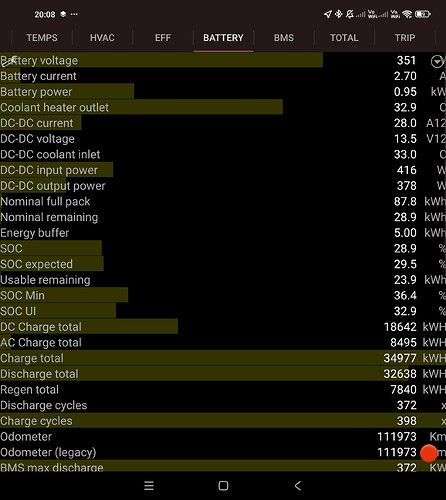Switch to the HVAC tab
This screenshot has height=500, width=446.
click(x=102, y=38)
